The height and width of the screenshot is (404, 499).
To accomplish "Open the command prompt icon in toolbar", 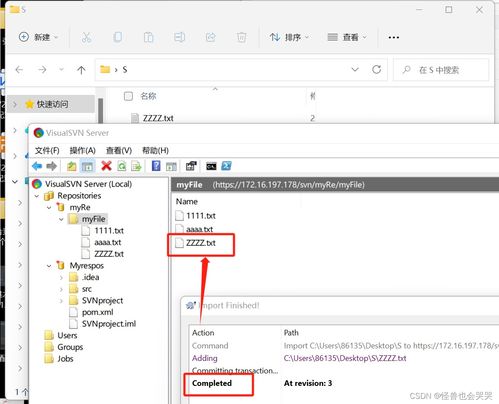I will click(x=211, y=166).
